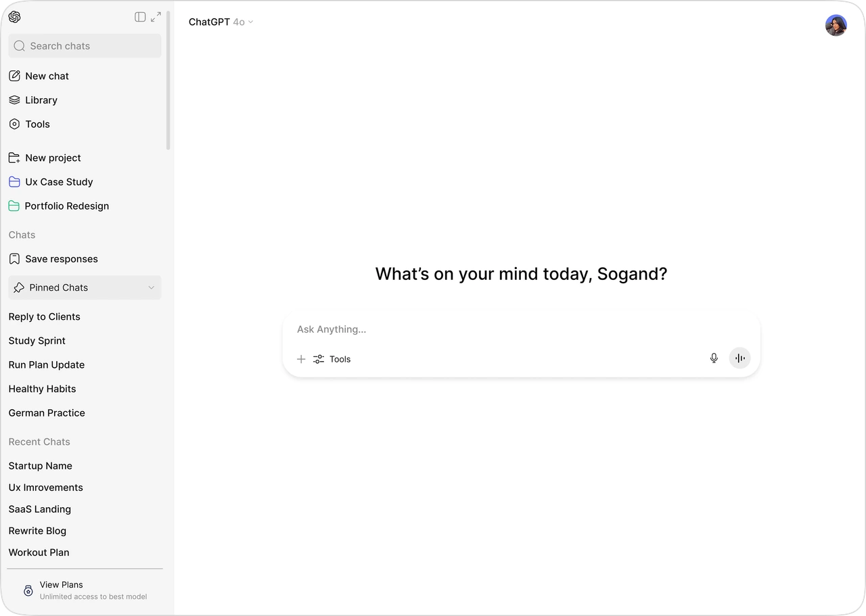Open Tools in the message composer
866x616 pixels.
pyautogui.click(x=332, y=359)
